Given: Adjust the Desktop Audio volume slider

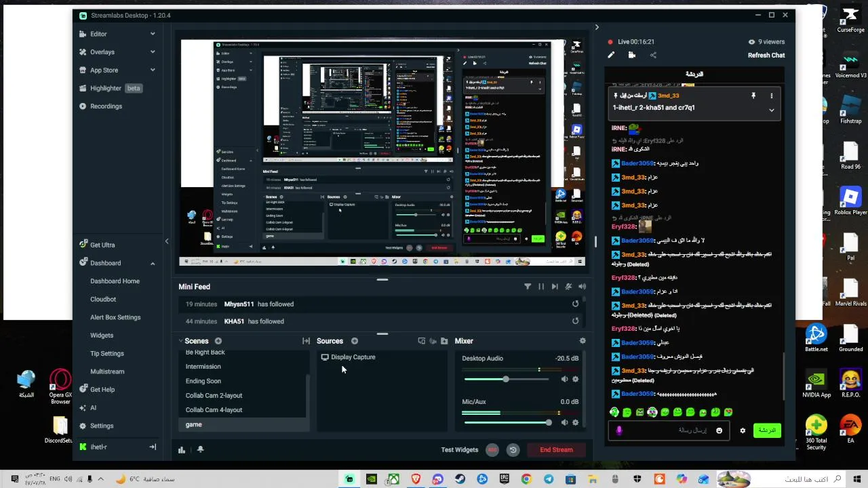Looking at the screenshot, I should pos(506,379).
